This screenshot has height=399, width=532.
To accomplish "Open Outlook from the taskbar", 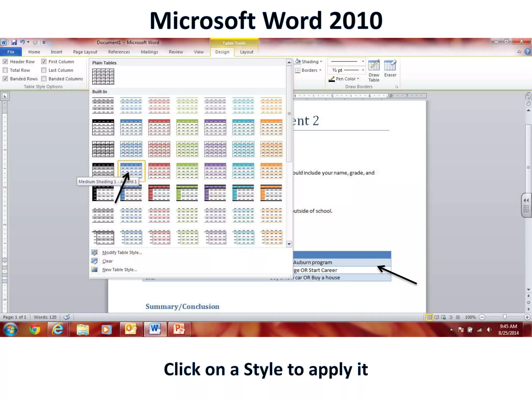I will [x=131, y=329].
